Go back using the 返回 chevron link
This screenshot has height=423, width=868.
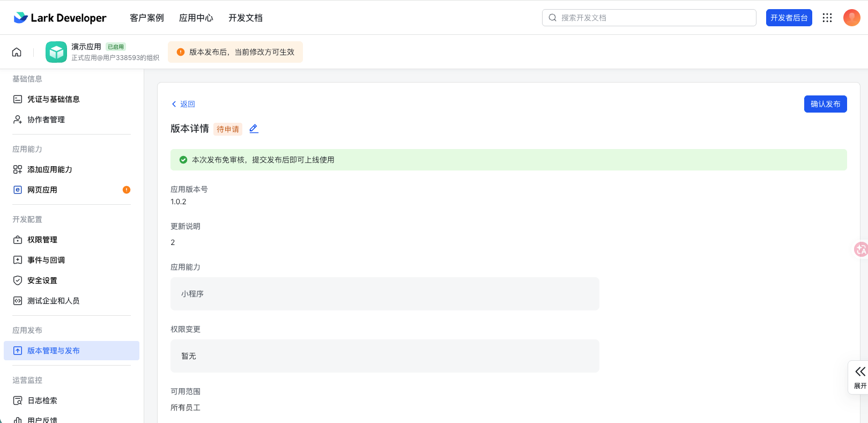click(x=183, y=104)
